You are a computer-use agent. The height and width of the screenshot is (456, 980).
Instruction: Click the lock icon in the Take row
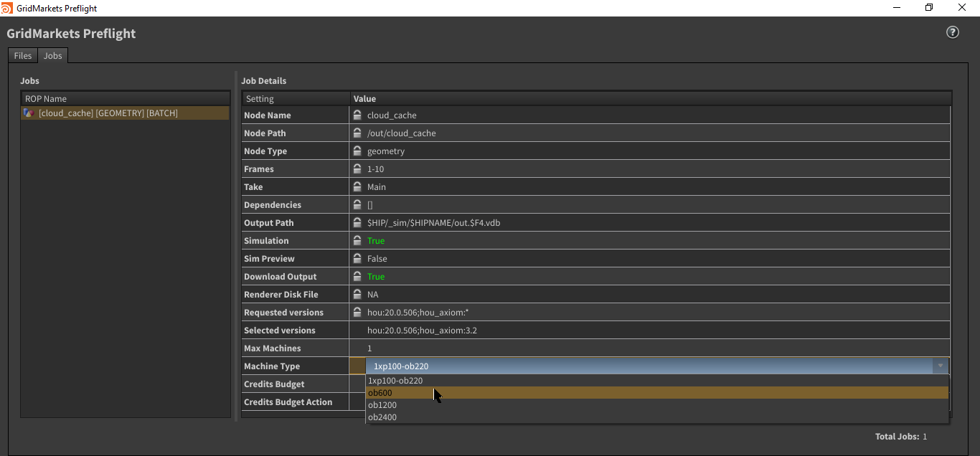tap(357, 186)
